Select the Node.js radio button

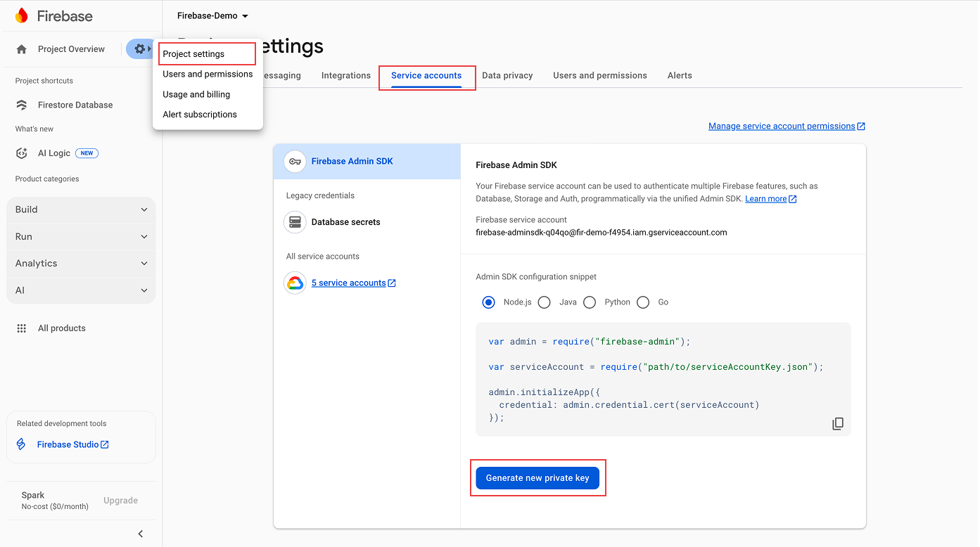[x=489, y=302]
